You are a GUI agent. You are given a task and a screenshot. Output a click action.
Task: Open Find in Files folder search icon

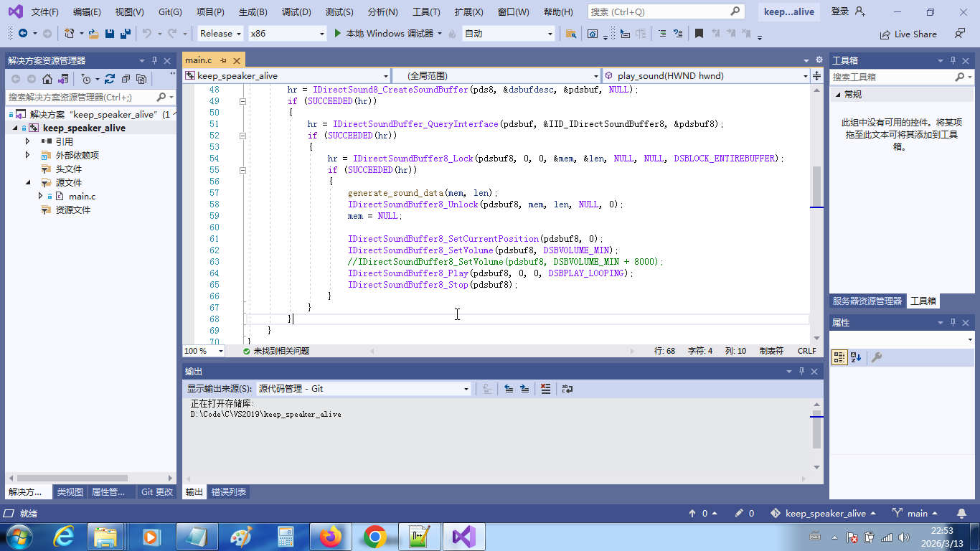pos(570,34)
